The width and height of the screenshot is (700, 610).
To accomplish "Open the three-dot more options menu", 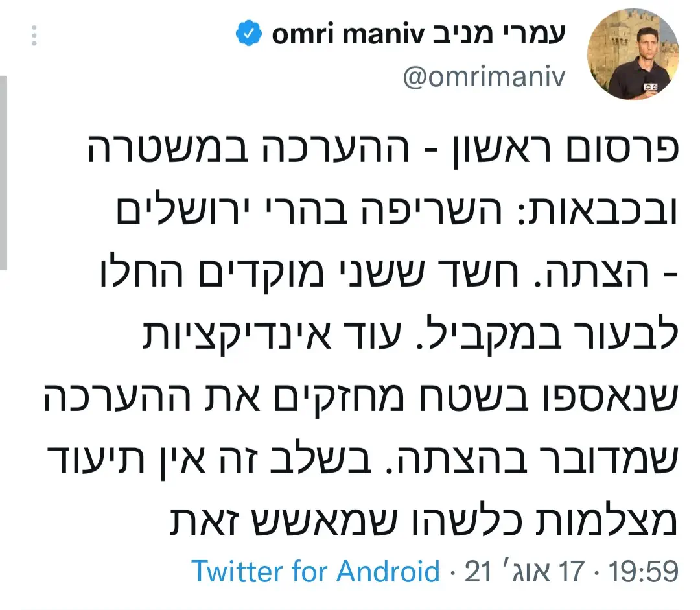I will tap(34, 36).
